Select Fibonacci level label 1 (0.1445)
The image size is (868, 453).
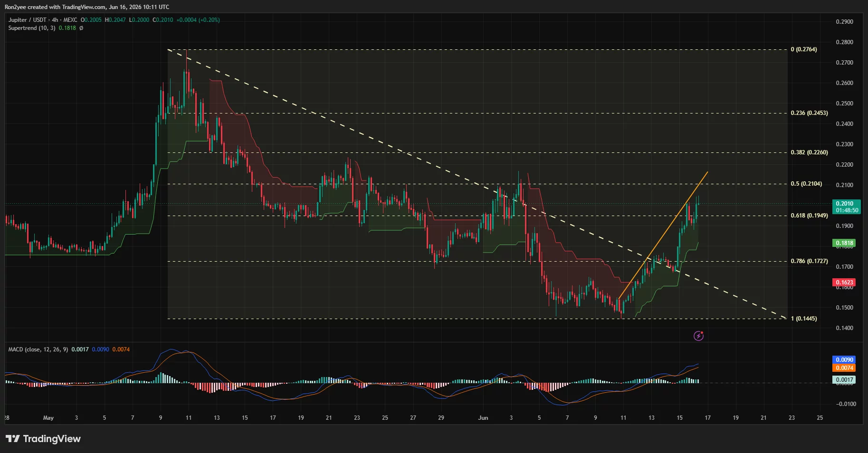tap(804, 319)
